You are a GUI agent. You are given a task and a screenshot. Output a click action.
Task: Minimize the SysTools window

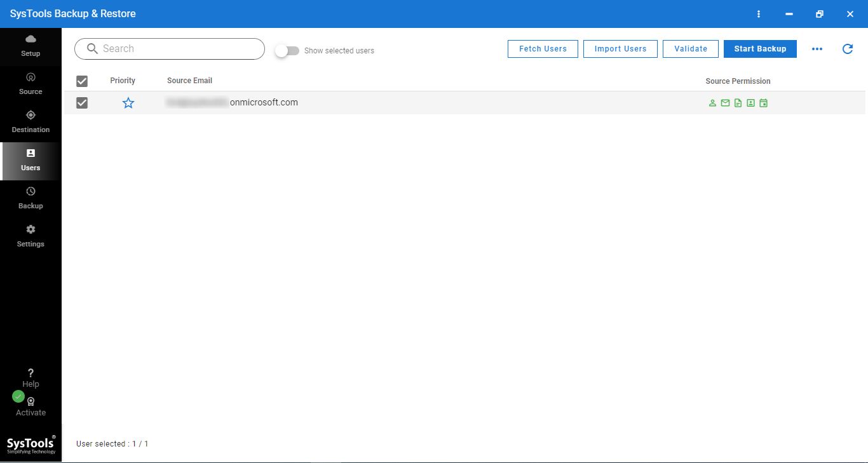click(789, 14)
